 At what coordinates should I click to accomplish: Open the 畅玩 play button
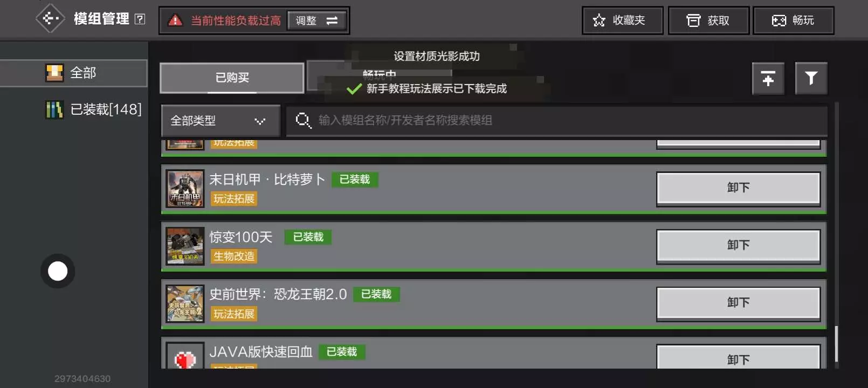(x=793, y=20)
